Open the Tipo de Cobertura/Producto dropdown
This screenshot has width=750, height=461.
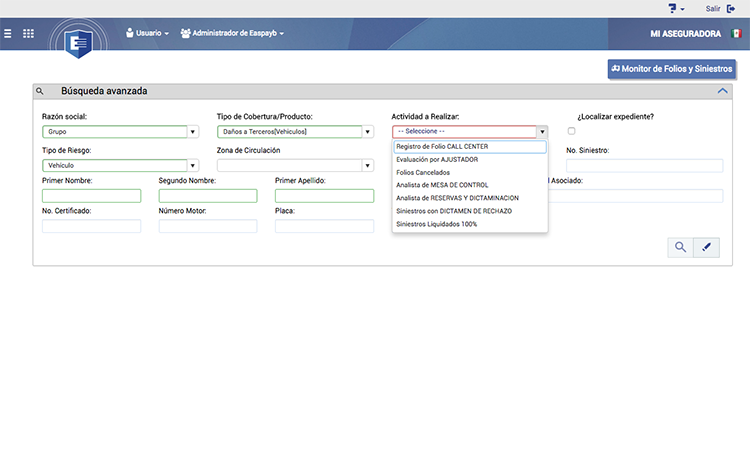[368, 131]
